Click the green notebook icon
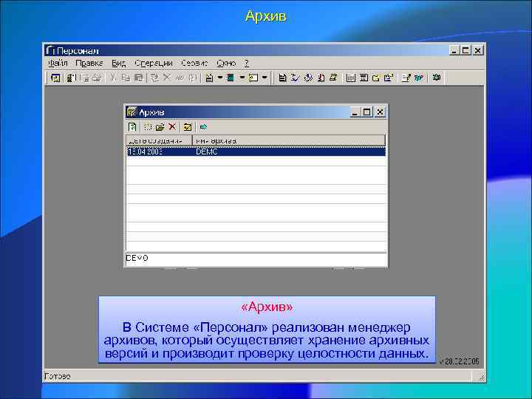The height and width of the screenshot is (399, 532). (x=231, y=78)
